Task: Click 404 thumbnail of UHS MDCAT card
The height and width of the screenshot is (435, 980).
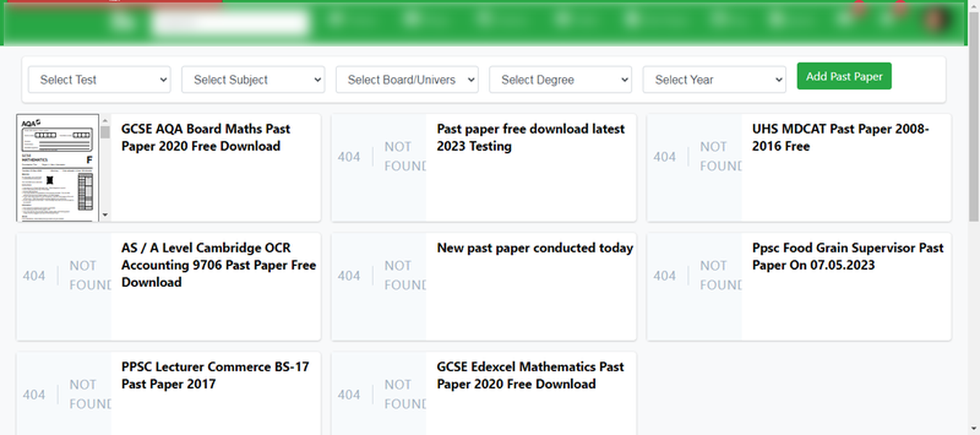Action: tap(694, 167)
